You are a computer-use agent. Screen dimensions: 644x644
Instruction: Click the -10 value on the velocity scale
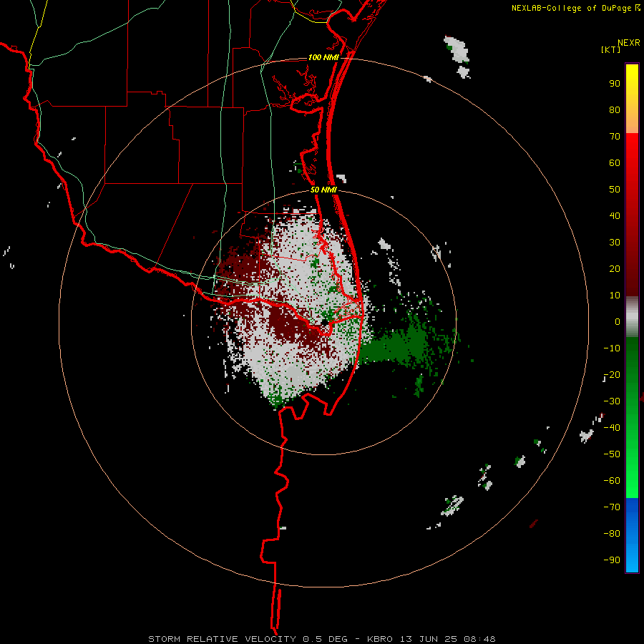tap(612, 348)
